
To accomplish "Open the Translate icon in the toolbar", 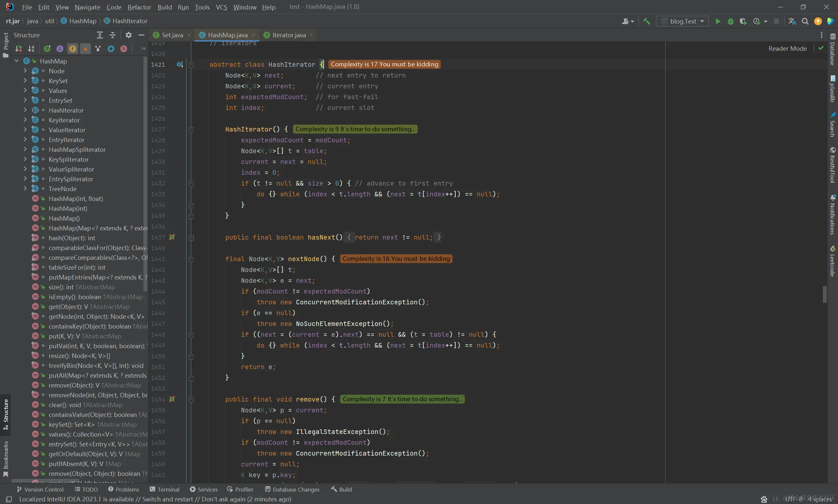I will [792, 21].
